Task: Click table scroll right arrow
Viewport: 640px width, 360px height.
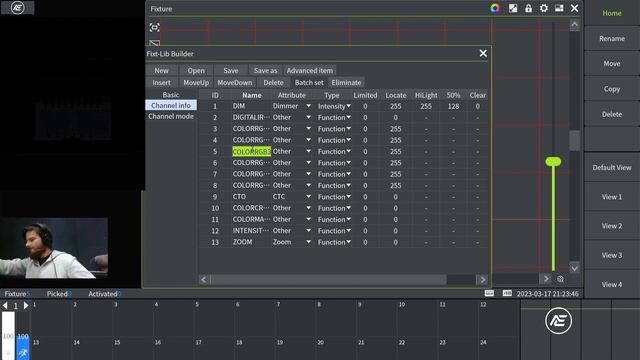Action: [x=482, y=280]
